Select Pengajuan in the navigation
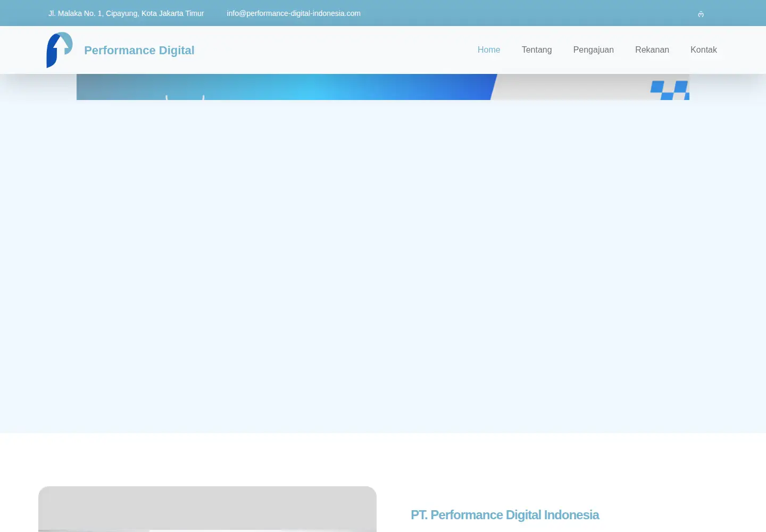Screen dimensions: 766x532 click(594, 50)
